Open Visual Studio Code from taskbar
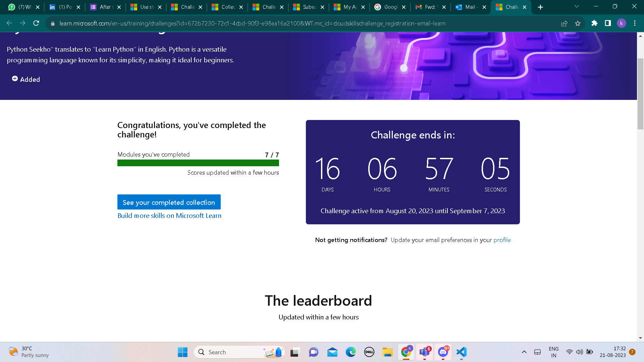The height and width of the screenshot is (362, 644). tap(462, 352)
